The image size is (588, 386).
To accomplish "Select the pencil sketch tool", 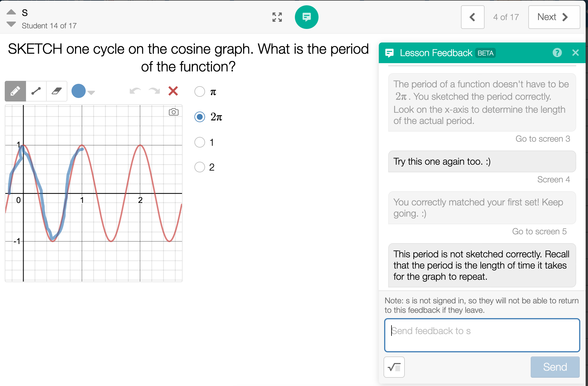I will click(x=15, y=91).
